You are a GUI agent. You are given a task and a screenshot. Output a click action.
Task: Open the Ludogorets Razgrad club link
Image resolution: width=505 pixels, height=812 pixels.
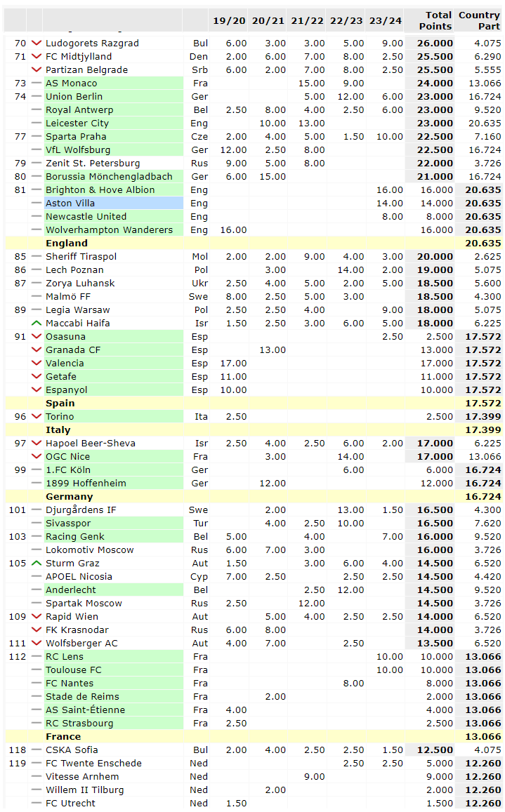pyautogui.click(x=92, y=43)
